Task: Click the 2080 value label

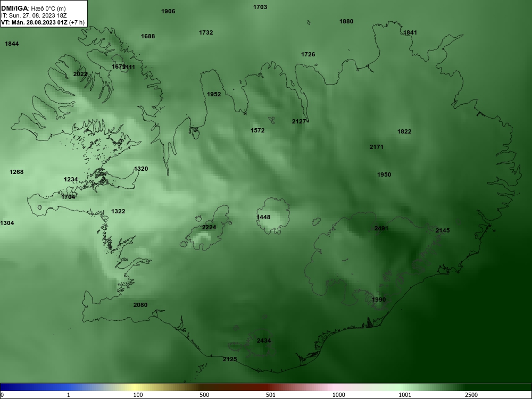Action: [140, 305]
